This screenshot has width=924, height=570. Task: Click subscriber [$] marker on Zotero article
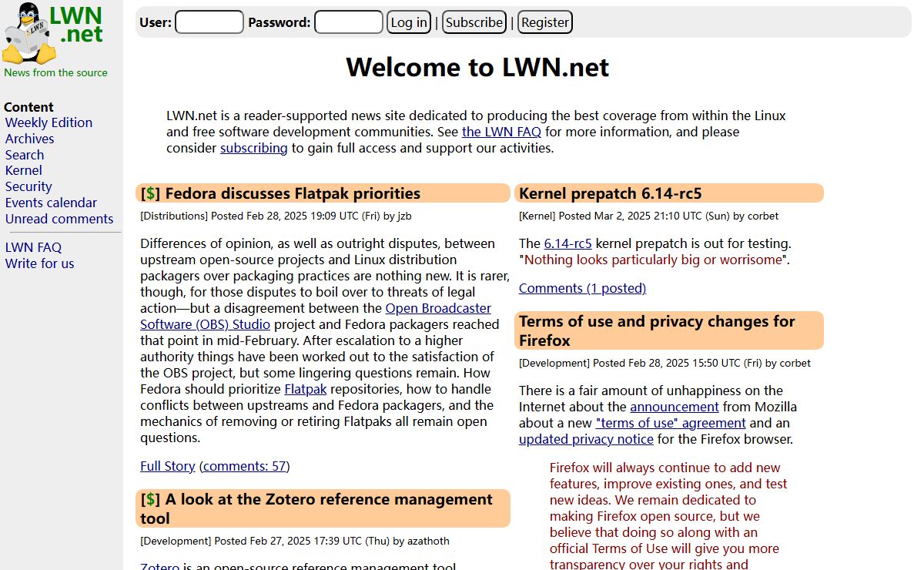(151, 499)
